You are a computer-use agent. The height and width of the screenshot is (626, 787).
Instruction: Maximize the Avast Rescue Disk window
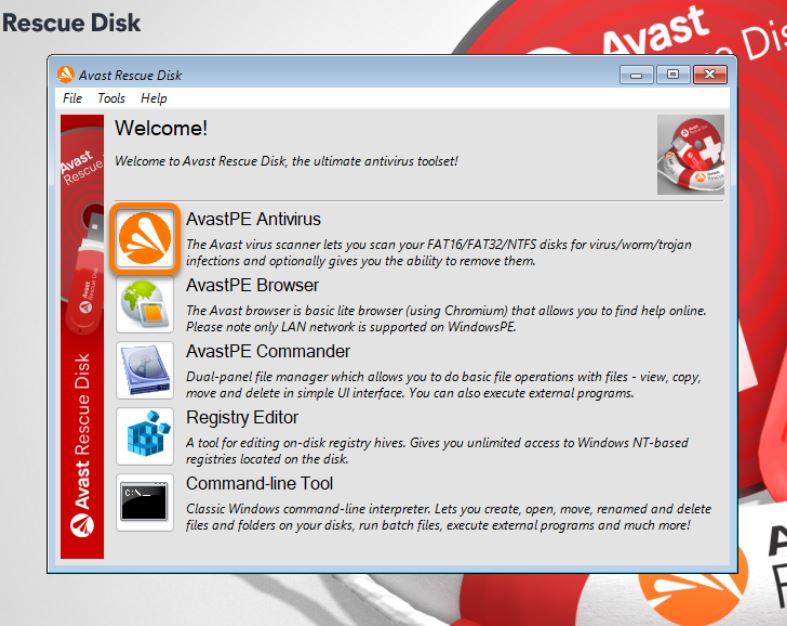click(x=673, y=74)
